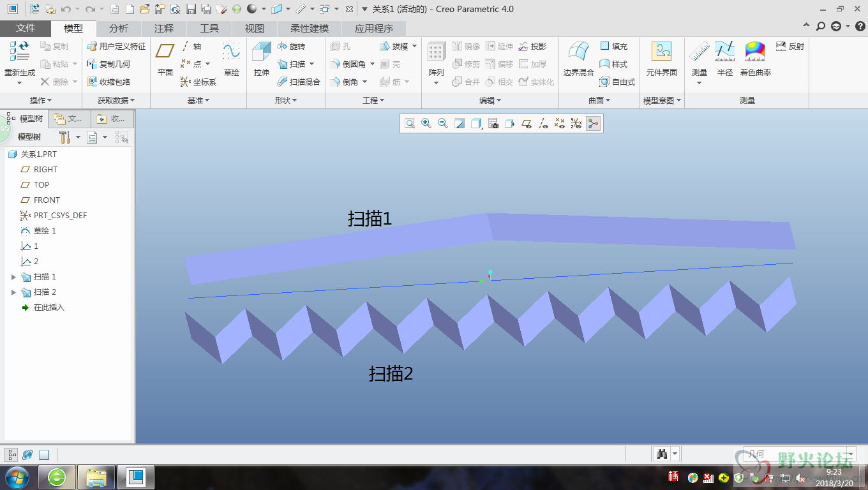Click the Zoom In magnifier icon
Image resolution: width=868 pixels, height=490 pixels.
tap(426, 124)
